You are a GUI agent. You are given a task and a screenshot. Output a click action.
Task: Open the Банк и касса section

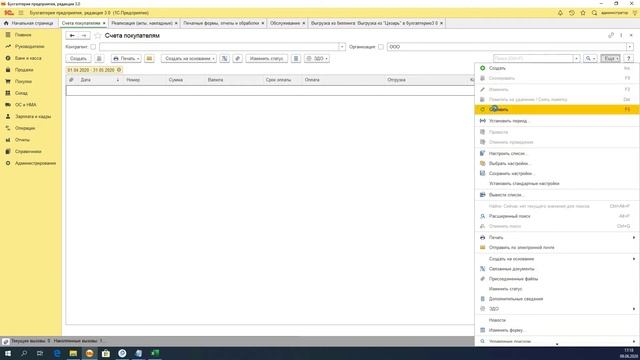click(28, 58)
